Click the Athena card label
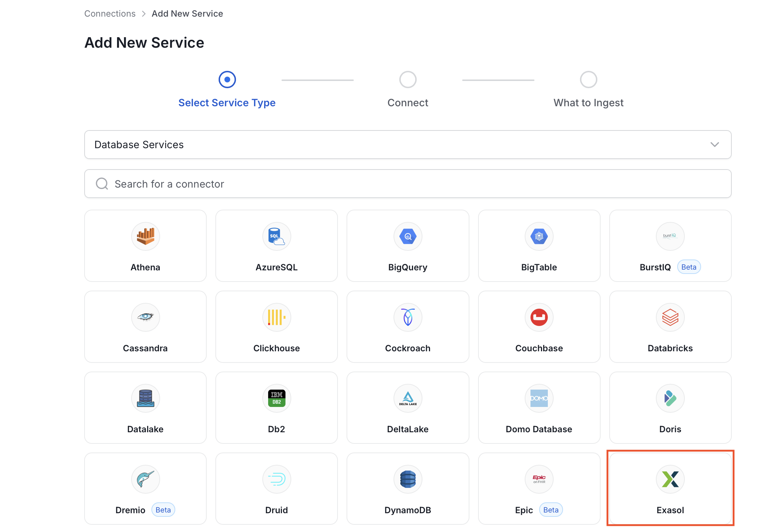Screen dimensions: 782x532 145,267
